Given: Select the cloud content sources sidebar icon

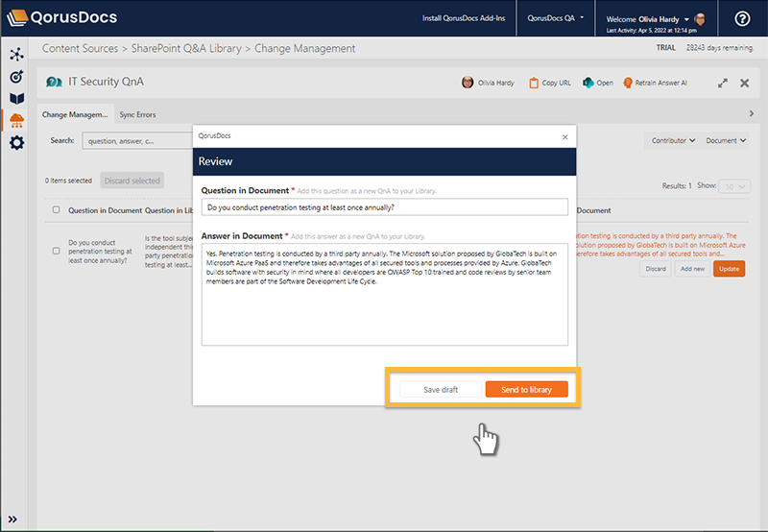Looking at the screenshot, I should point(16,120).
